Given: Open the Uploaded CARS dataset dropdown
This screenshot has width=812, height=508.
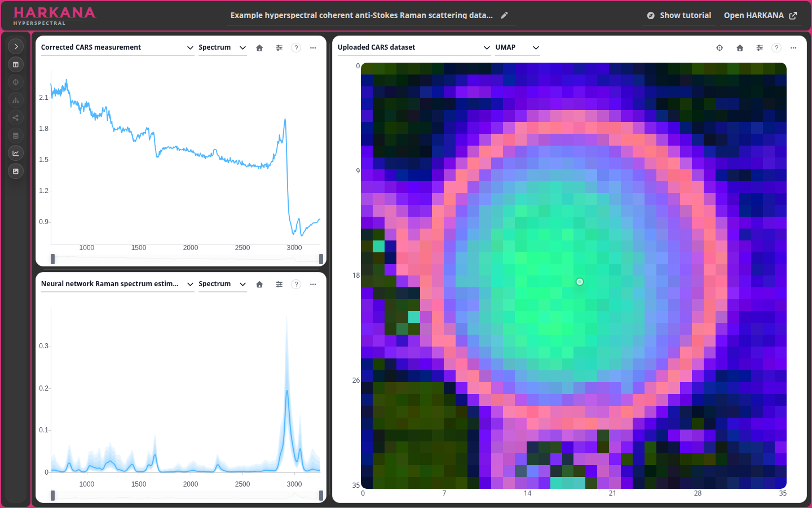Looking at the screenshot, I should (x=414, y=47).
